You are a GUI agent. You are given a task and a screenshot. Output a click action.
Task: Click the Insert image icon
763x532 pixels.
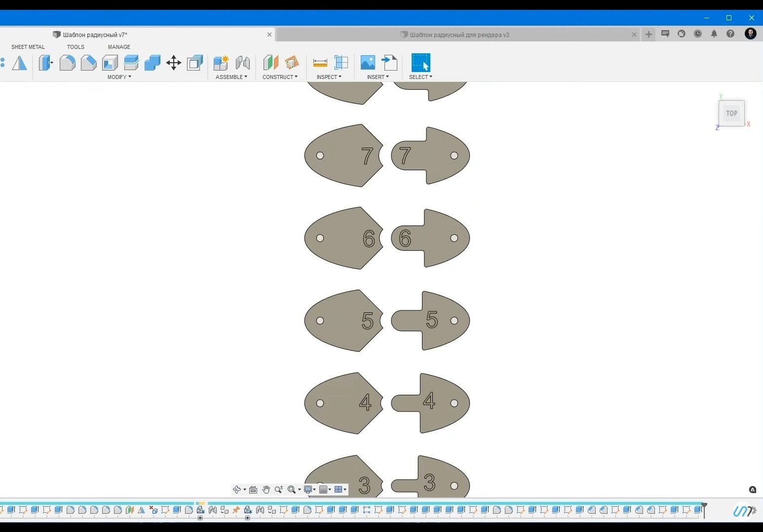pyautogui.click(x=368, y=63)
